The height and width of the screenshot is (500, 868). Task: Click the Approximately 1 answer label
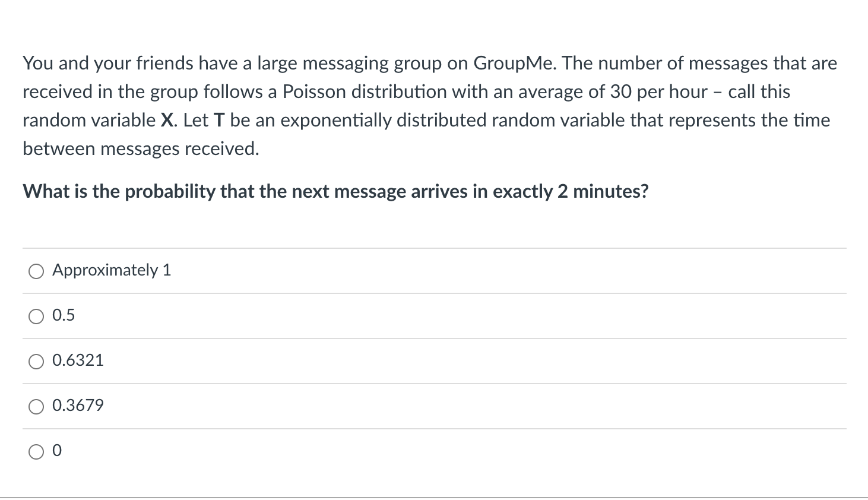point(112,270)
